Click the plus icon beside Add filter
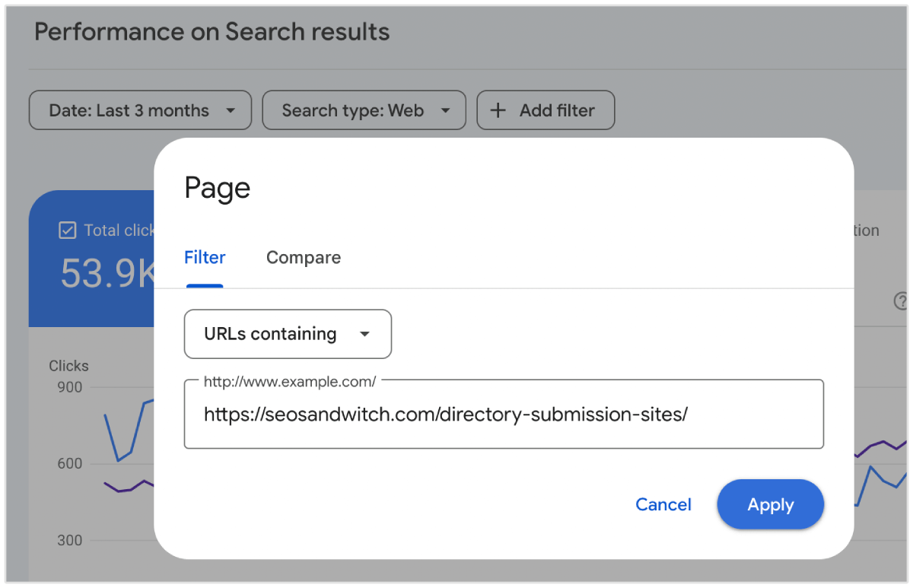Image resolution: width=913 pixels, height=588 pixels. pos(498,110)
